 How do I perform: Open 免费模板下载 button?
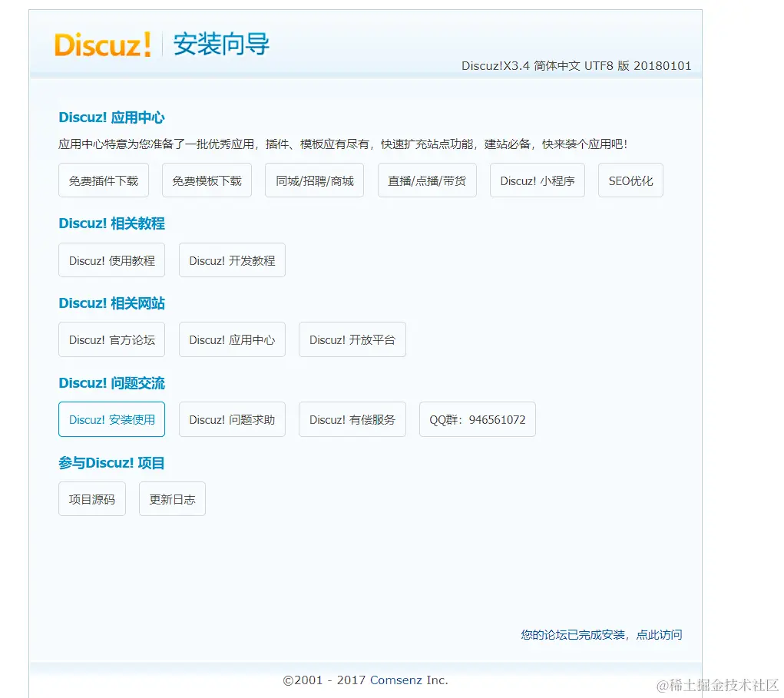pos(207,180)
